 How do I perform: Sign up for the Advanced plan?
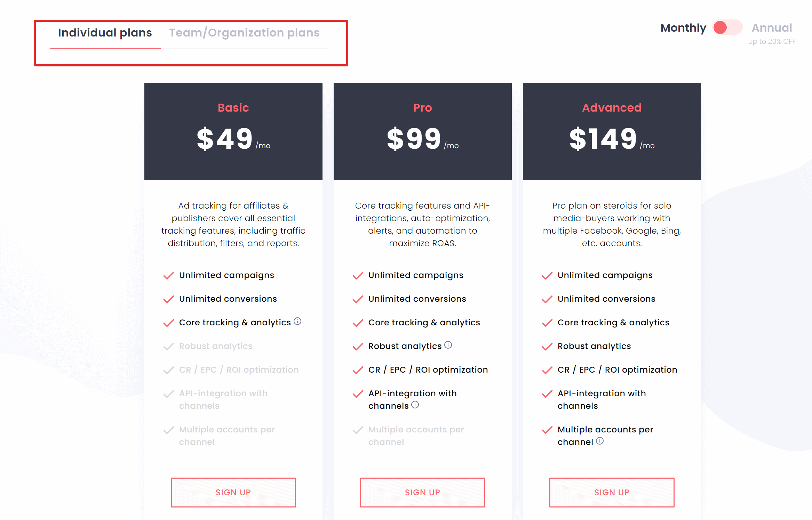[x=611, y=492]
